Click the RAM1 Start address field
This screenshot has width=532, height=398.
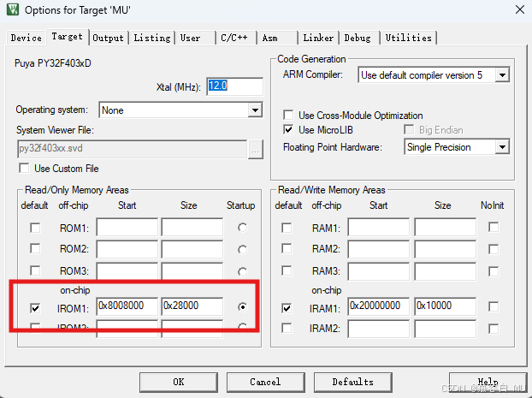click(379, 227)
